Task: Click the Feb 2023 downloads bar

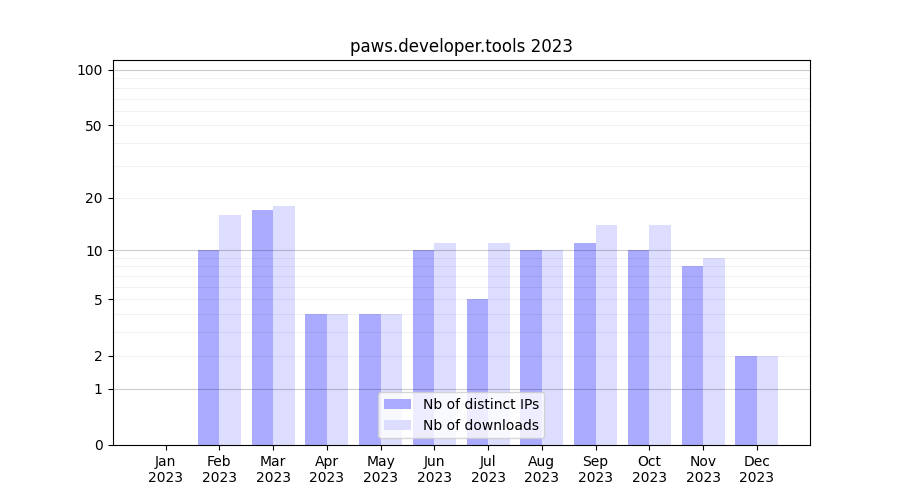Action: pos(230,330)
